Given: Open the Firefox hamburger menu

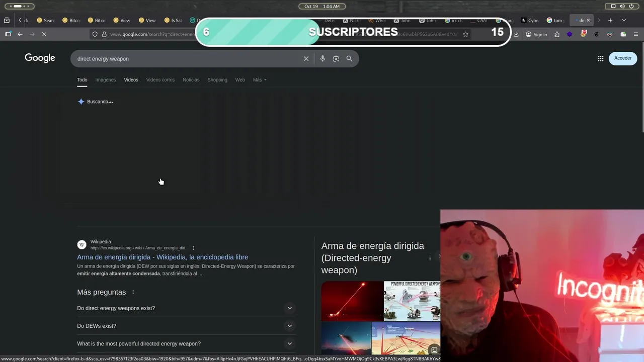Looking at the screenshot, I should point(636,34).
